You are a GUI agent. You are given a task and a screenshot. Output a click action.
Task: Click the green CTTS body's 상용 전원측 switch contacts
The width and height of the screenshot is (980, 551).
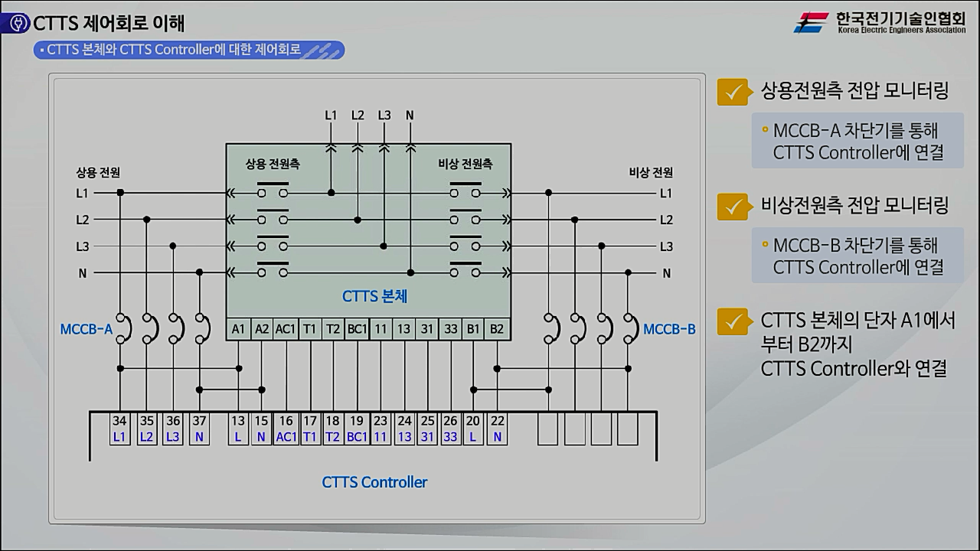tap(273, 230)
